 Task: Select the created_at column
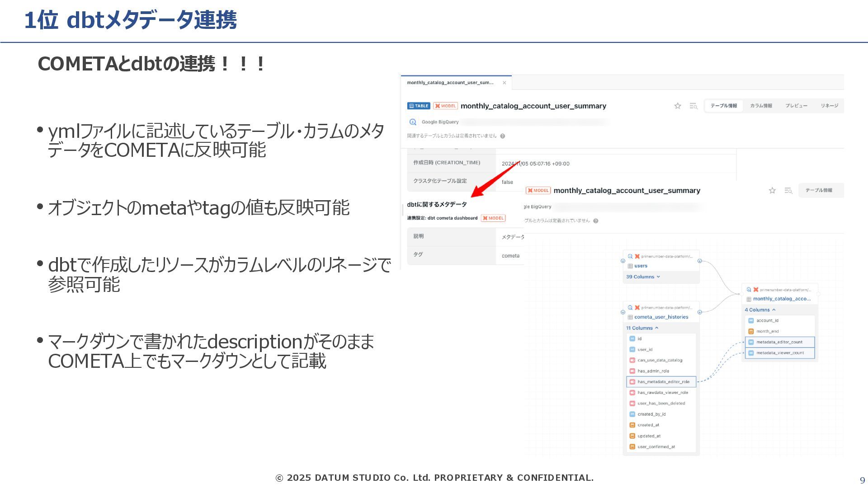tap(661, 425)
